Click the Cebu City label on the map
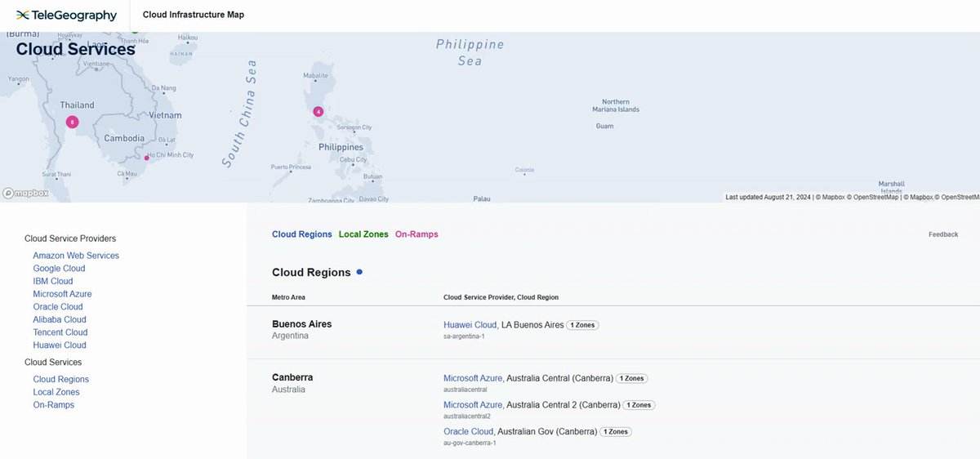 click(x=354, y=160)
